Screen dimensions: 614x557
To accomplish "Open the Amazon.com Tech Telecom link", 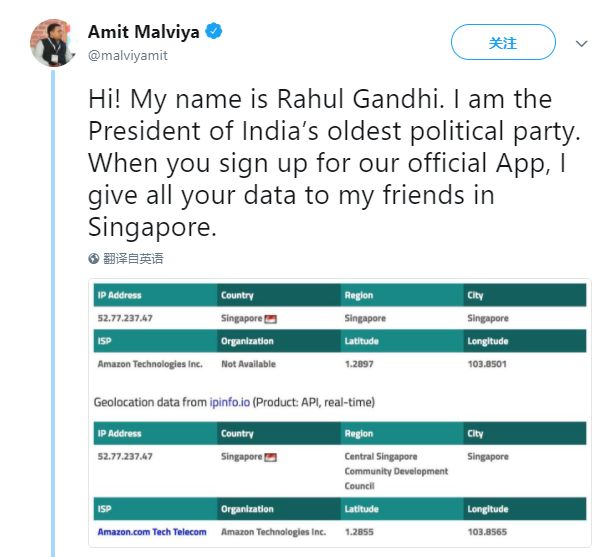I will (x=152, y=532).
